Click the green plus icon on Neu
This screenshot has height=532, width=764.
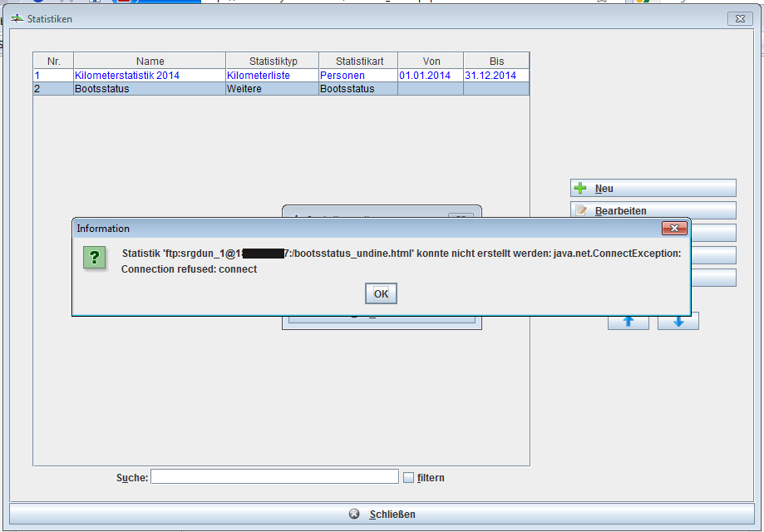pos(581,189)
